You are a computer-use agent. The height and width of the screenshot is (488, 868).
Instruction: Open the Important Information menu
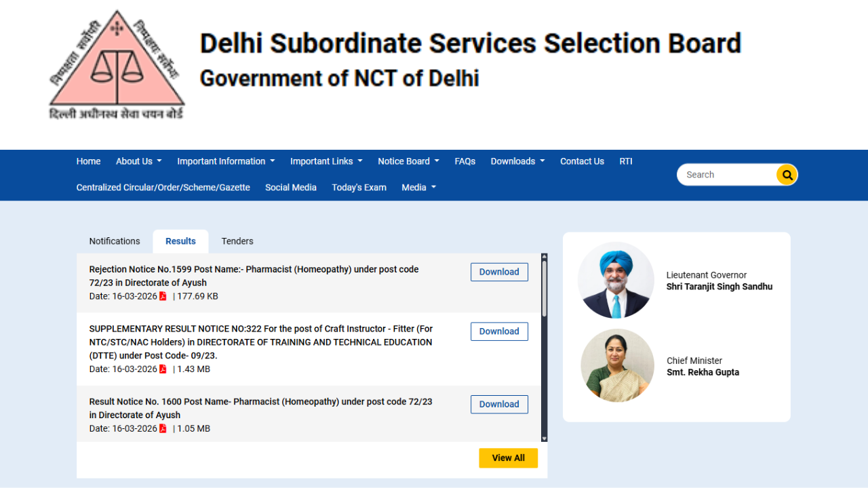coord(225,161)
